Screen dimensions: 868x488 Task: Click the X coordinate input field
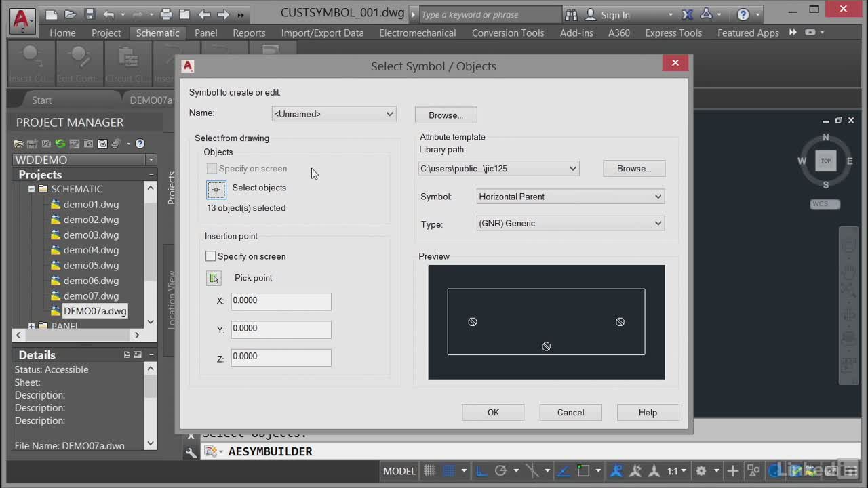coord(281,302)
